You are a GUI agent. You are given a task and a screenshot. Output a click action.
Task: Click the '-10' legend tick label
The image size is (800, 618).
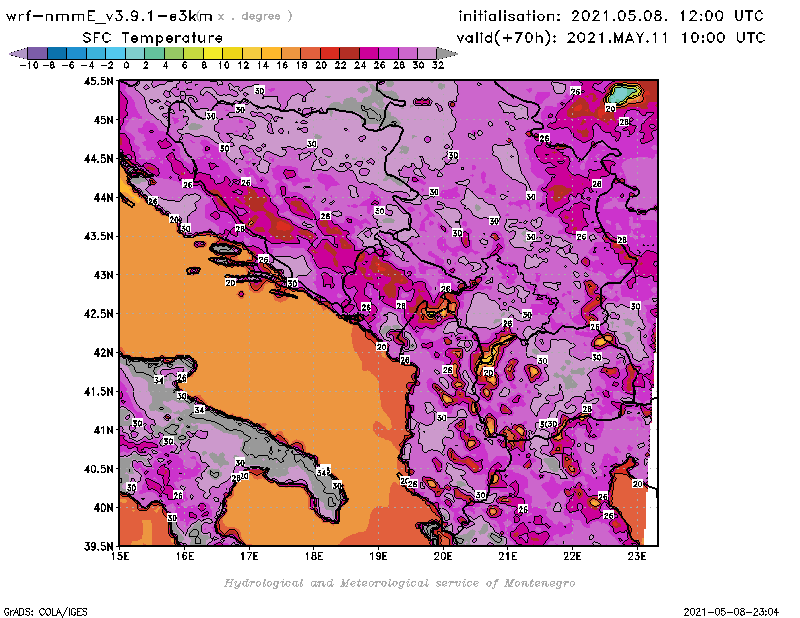pos(29,65)
